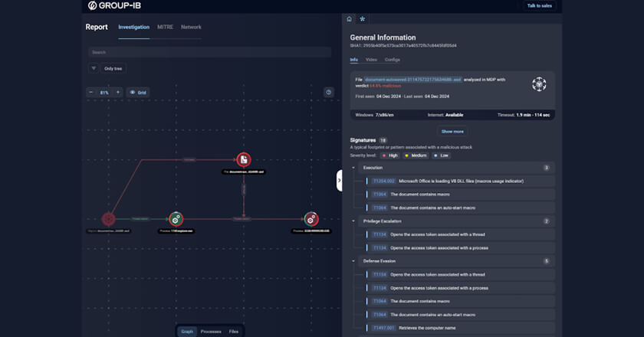Switch to Graph view

187,331
